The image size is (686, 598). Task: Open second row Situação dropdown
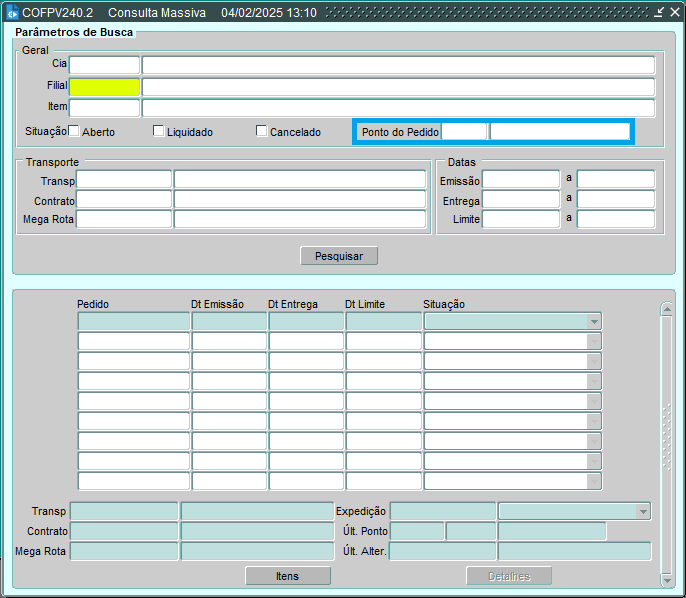(x=594, y=342)
